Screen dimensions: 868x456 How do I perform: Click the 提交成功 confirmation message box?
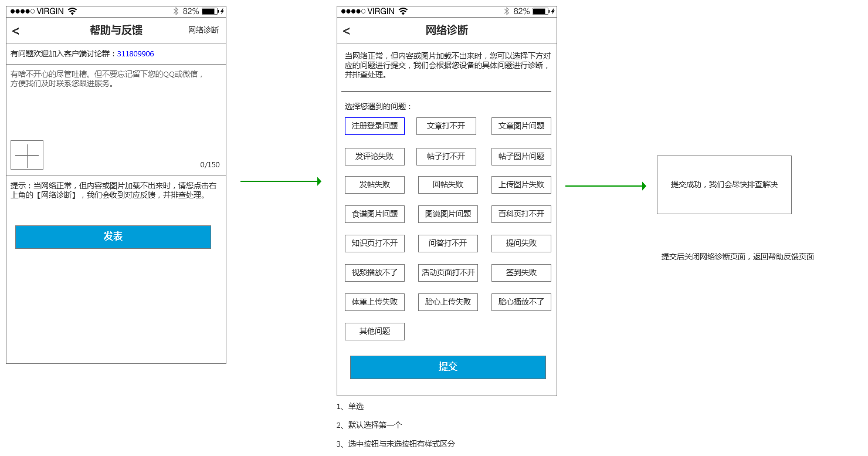(x=724, y=185)
